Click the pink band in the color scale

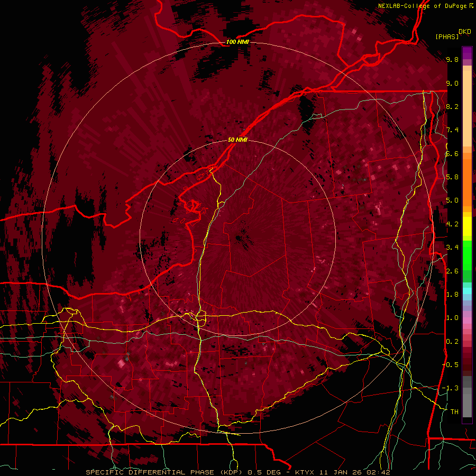[x=467, y=321]
